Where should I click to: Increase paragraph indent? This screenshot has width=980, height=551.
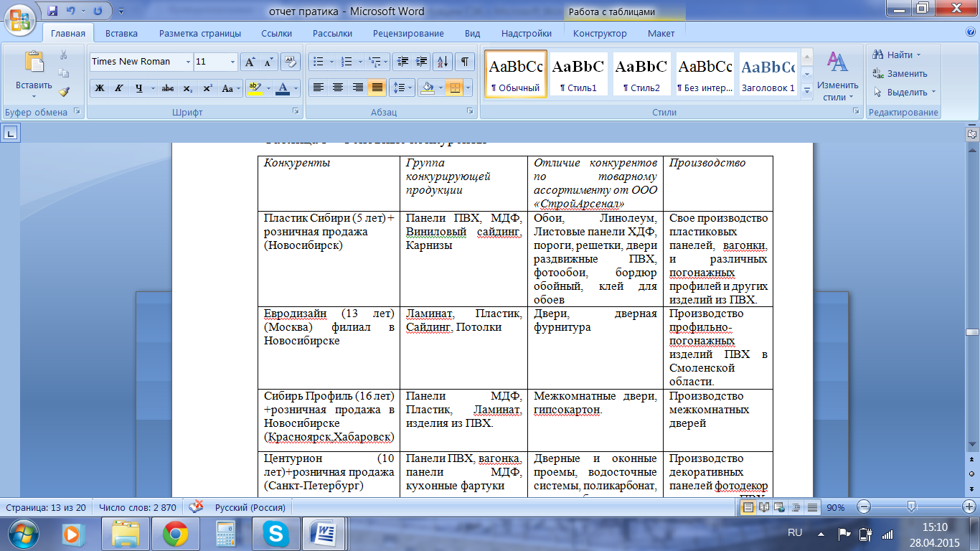point(421,62)
